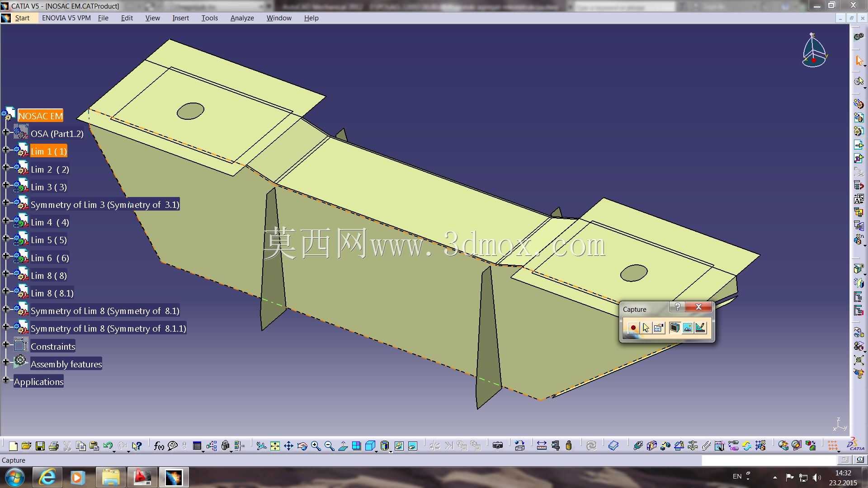This screenshot has width=868, height=488.
Task: Copy selection using the Copy icon
Action: (x=81, y=446)
